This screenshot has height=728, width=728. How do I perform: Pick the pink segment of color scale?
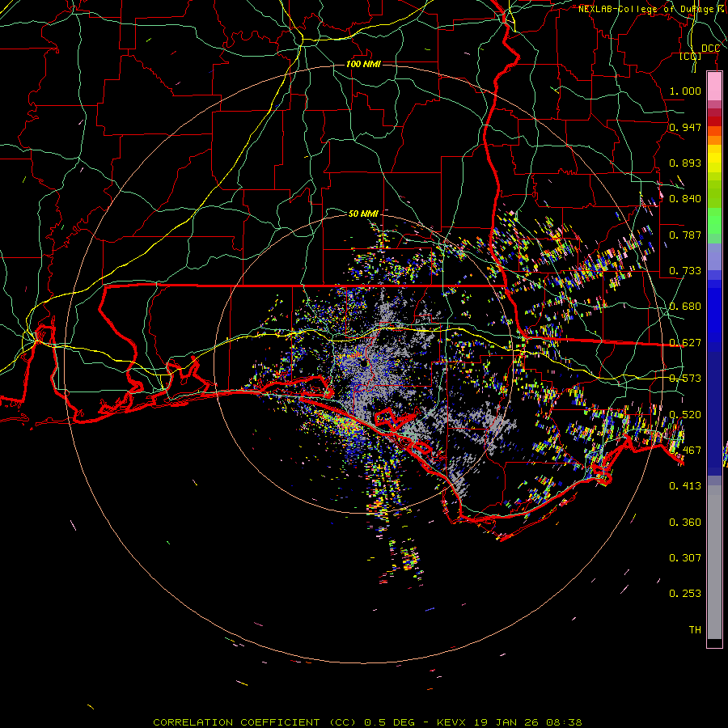[714, 86]
